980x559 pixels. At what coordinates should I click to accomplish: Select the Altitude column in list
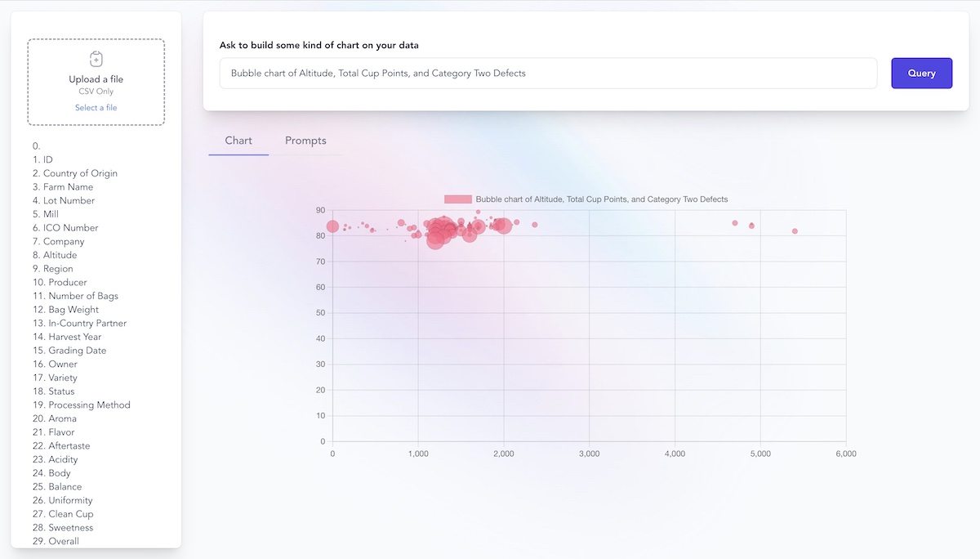click(60, 255)
